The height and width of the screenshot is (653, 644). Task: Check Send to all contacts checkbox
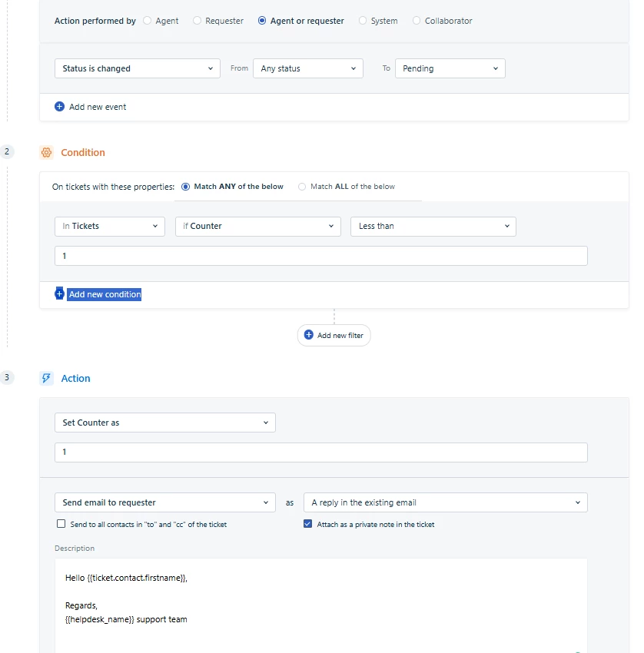point(61,524)
